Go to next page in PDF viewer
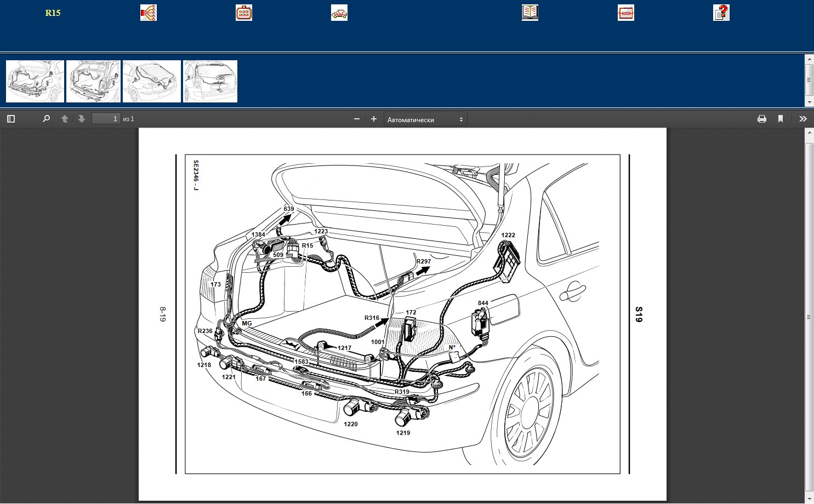Viewport: 814px width, 504px height. [x=82, y=119]
